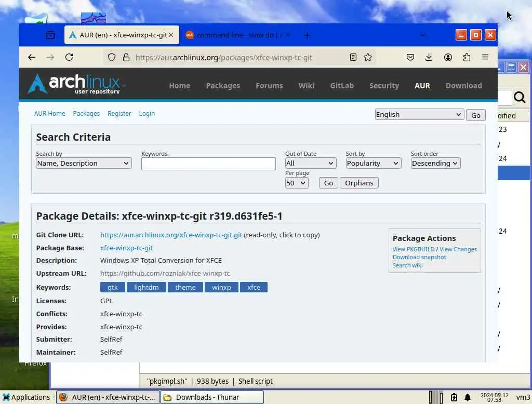Open the English language dropdown
This screenshot has height=404, width=532.
[419, 115]
